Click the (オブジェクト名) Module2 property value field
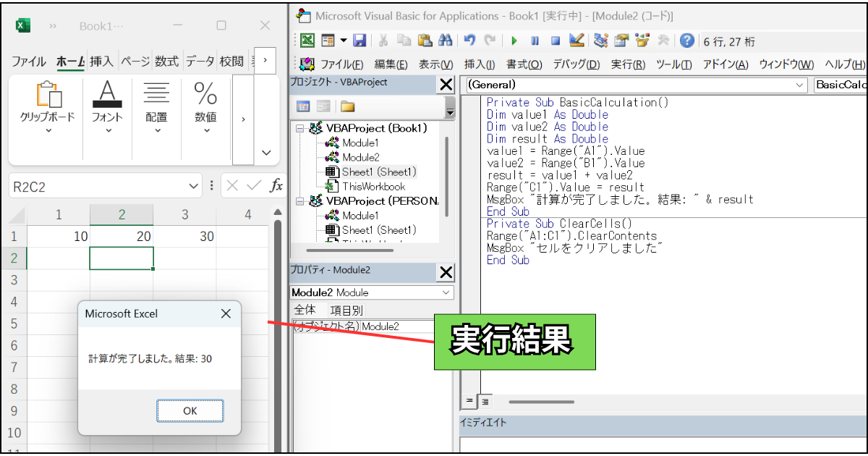The width and height of the screenshot is (868, 456). (x=396, y=326)
